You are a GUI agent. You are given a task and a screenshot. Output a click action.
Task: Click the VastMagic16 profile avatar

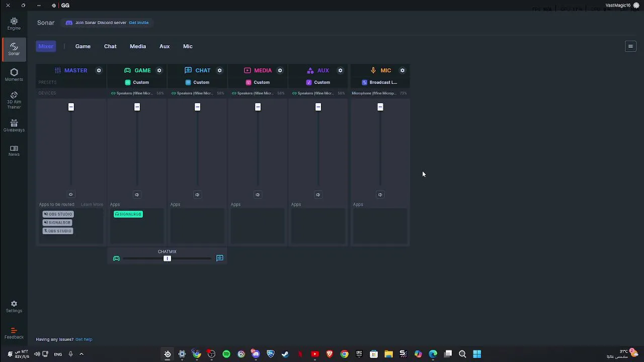[x=636, y=6]
